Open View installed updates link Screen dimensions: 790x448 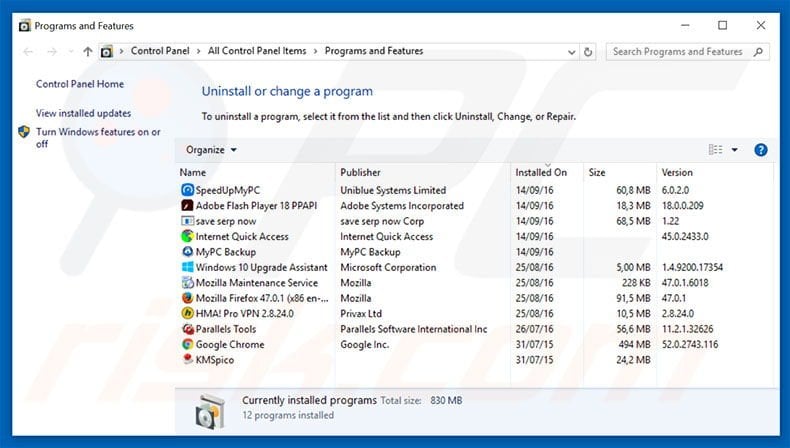[x=83, y=113]
